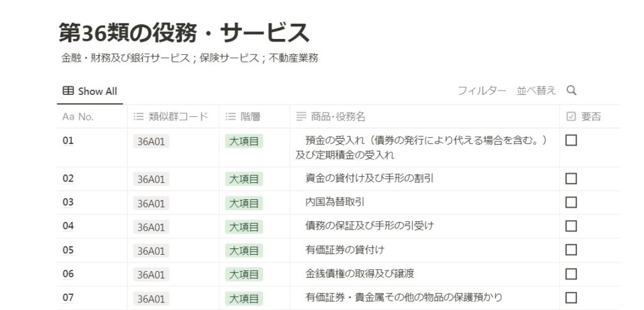Click the page title 第36類の役務・サービス

click(x=184, y=33)
